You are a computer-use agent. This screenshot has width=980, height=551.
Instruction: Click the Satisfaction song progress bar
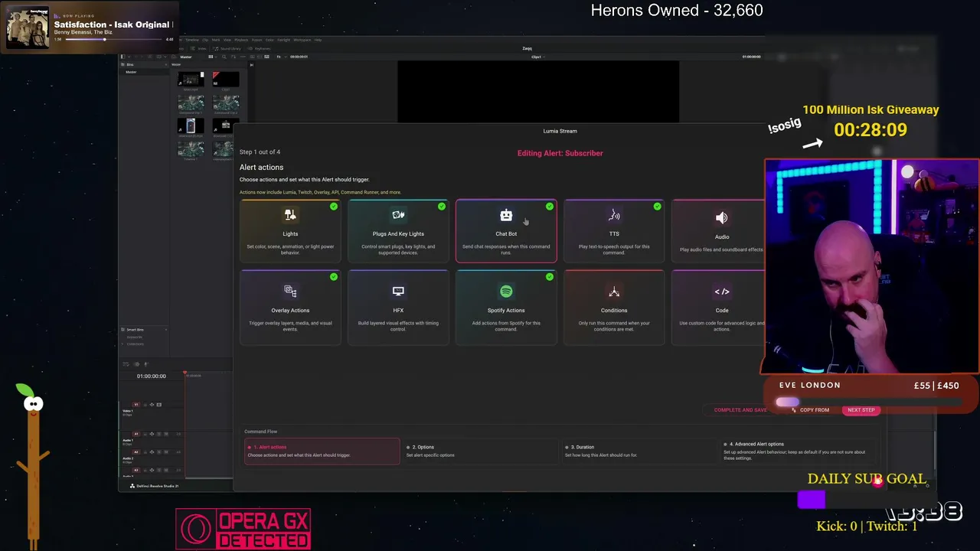[114, 39]
